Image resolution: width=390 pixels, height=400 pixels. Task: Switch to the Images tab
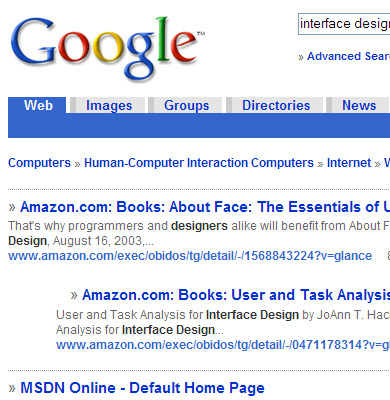[x=109, y=105]
